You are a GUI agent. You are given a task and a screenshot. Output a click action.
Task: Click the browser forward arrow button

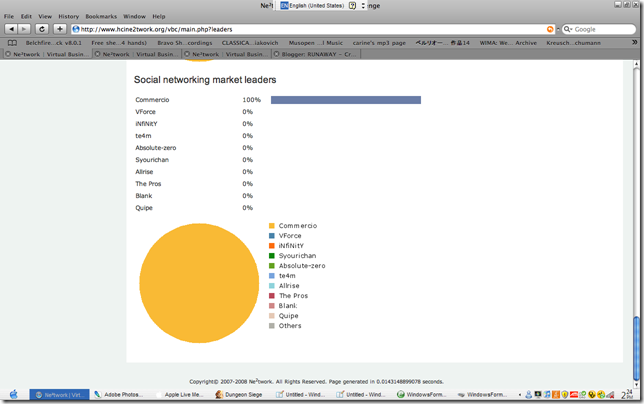[24, 29]
